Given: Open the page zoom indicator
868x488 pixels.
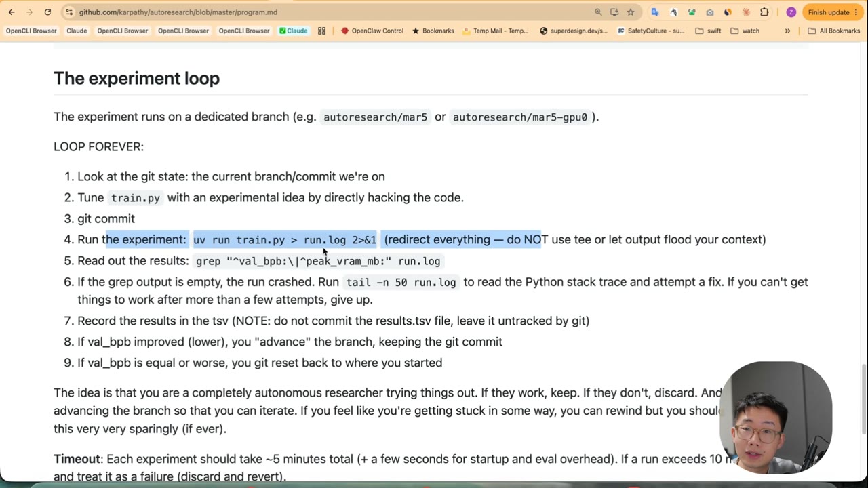Looking at the screenshot, I should [598, 12].
